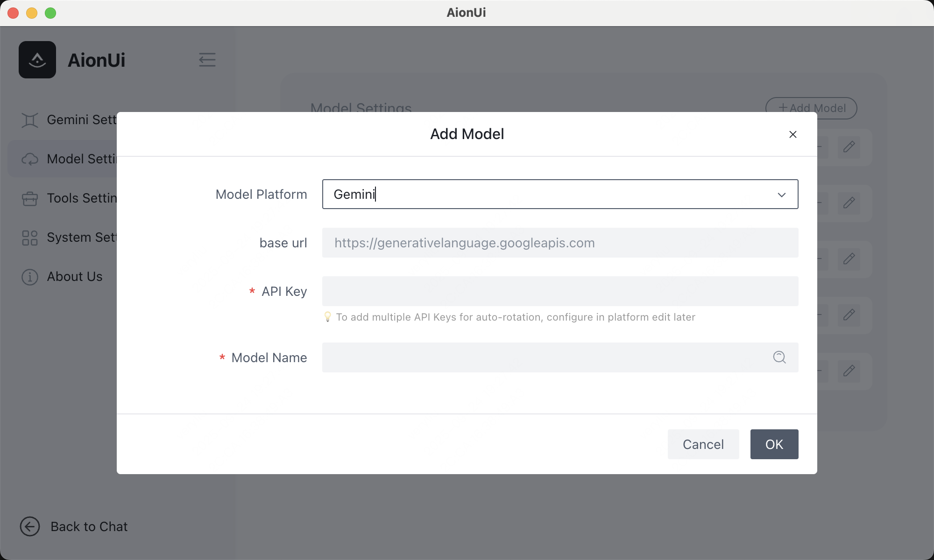Screen dimensions: 934x560
Task: Edit the third model row pencil icon
Action: (x=849, y=259)
